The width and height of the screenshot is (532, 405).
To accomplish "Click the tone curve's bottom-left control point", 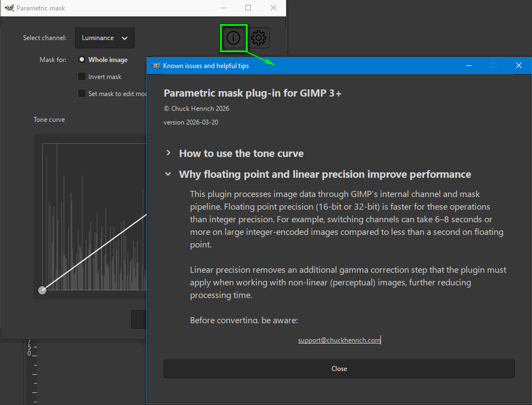I will click(42, 290).
